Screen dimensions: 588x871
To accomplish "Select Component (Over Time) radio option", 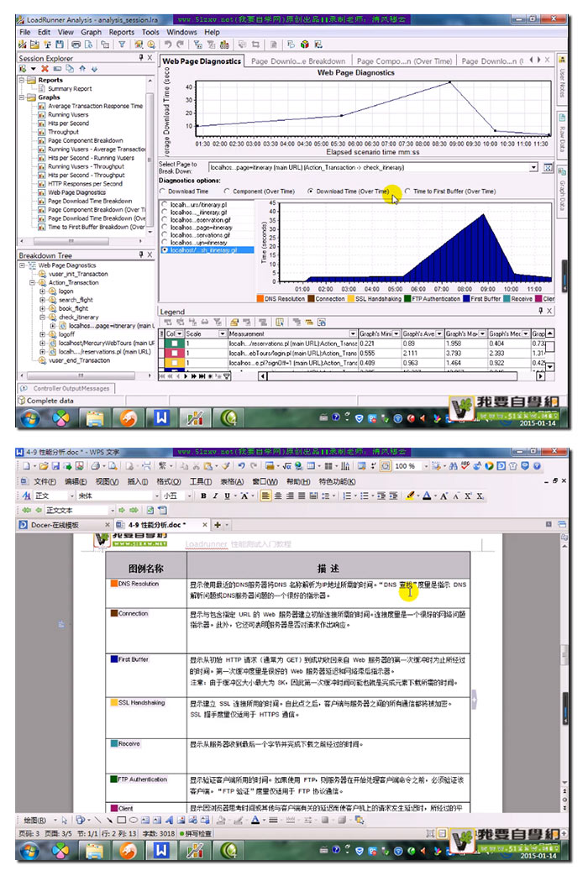I will tap(227, 192).
